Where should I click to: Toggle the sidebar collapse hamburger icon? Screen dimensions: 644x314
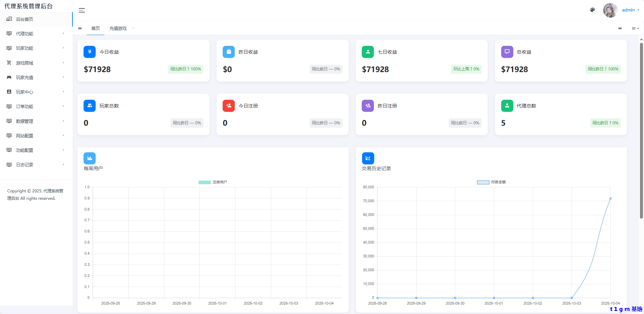(82, 10)
